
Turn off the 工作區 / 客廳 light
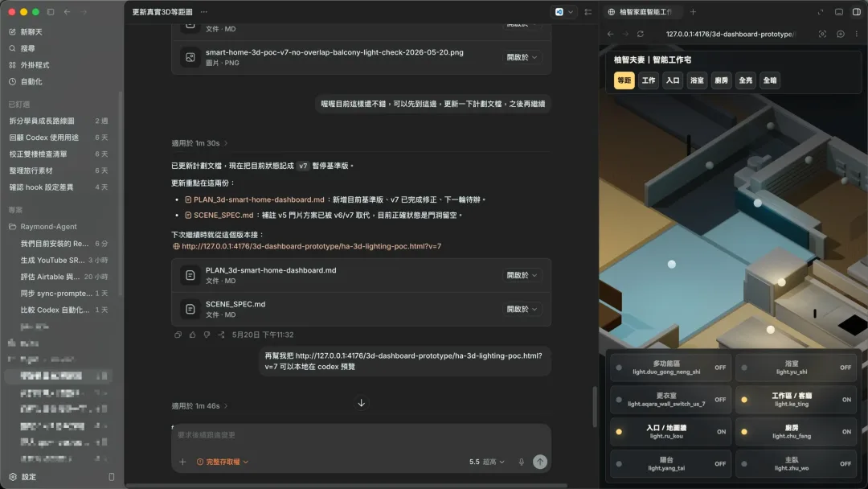click(x=796, y=400)
